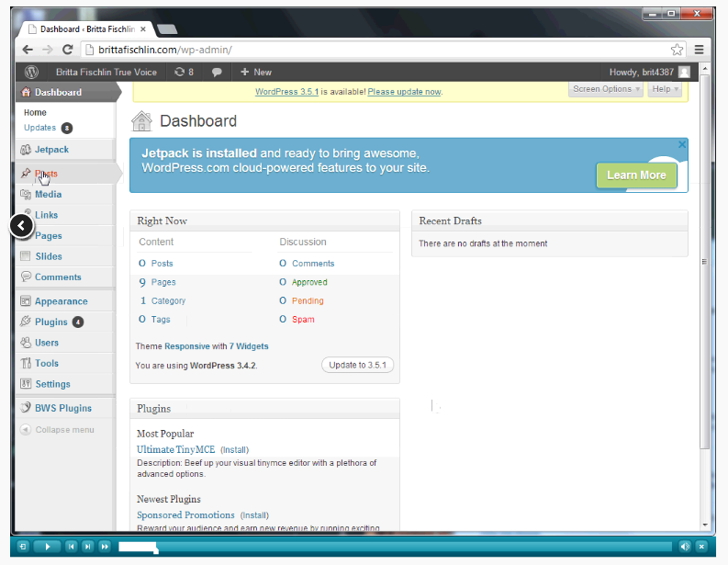
Task: Expand the Help dropdown
Action: (665, 89)
